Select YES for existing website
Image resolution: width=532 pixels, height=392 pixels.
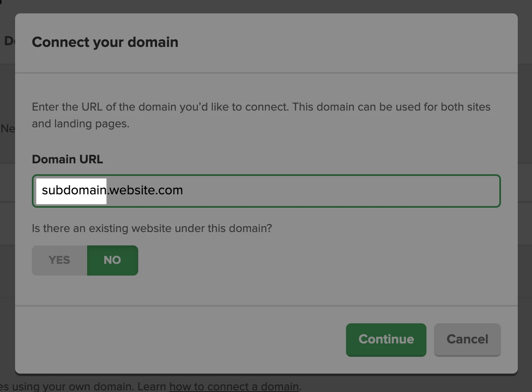[59, 260]
